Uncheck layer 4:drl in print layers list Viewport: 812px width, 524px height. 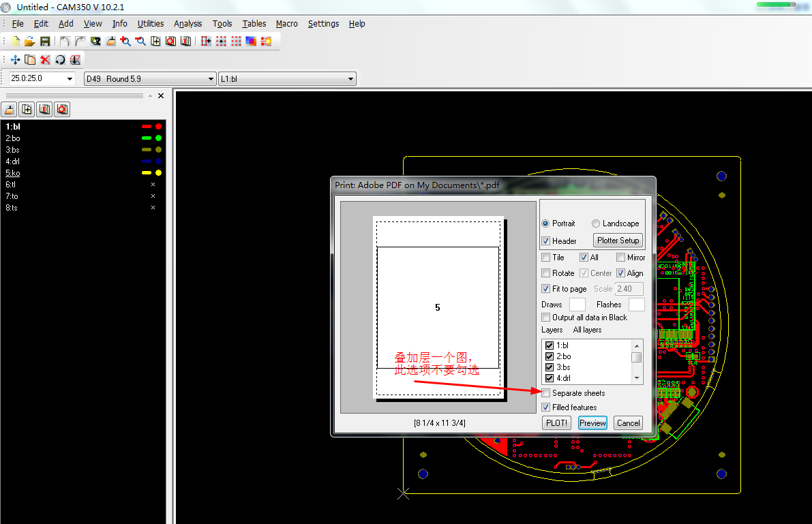[550, 378]
